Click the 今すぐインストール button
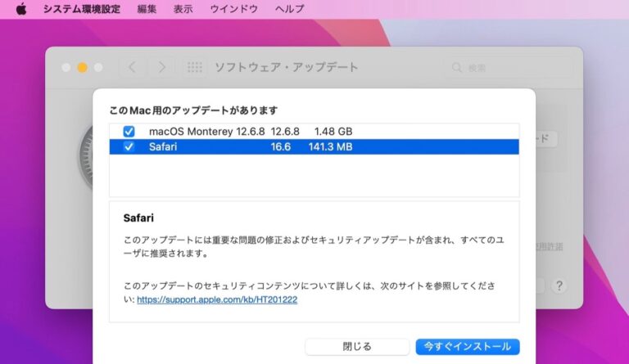This screenshot has width=629, height=364. pyautogui.click(x=468, y=346)
